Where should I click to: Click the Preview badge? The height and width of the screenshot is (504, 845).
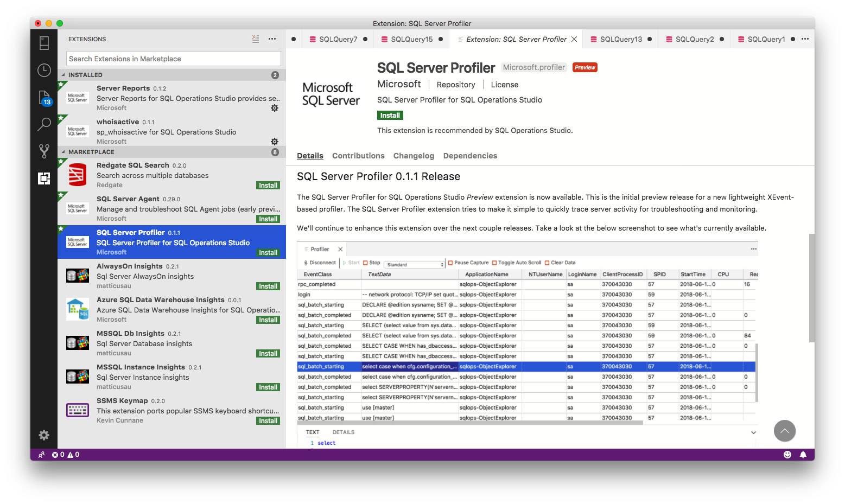coord(585,67)
